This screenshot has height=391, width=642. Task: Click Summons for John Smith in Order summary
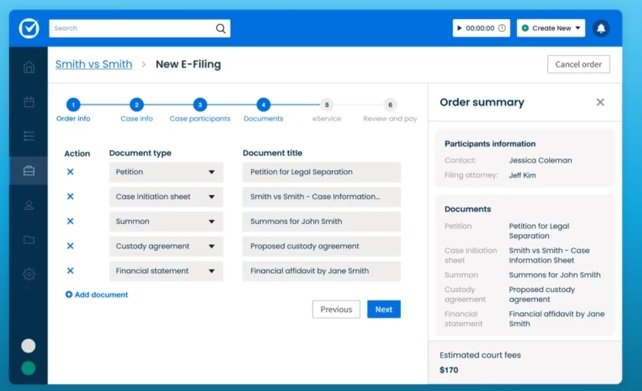[555, 275]
